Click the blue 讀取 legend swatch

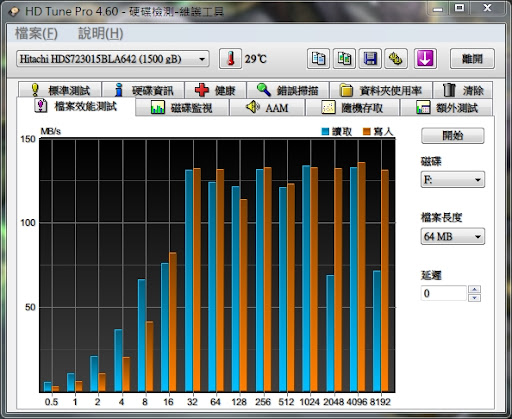coord(325,132)
